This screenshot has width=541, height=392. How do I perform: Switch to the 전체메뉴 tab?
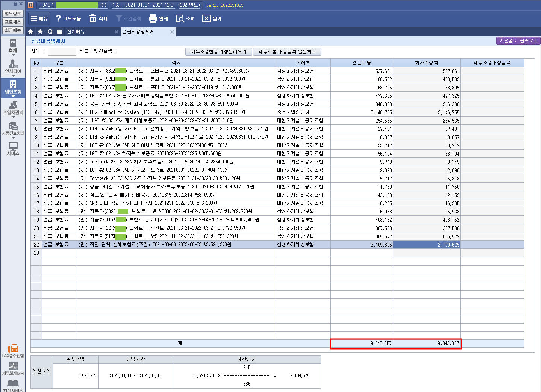pyautogui.click(x=76, y=32)
